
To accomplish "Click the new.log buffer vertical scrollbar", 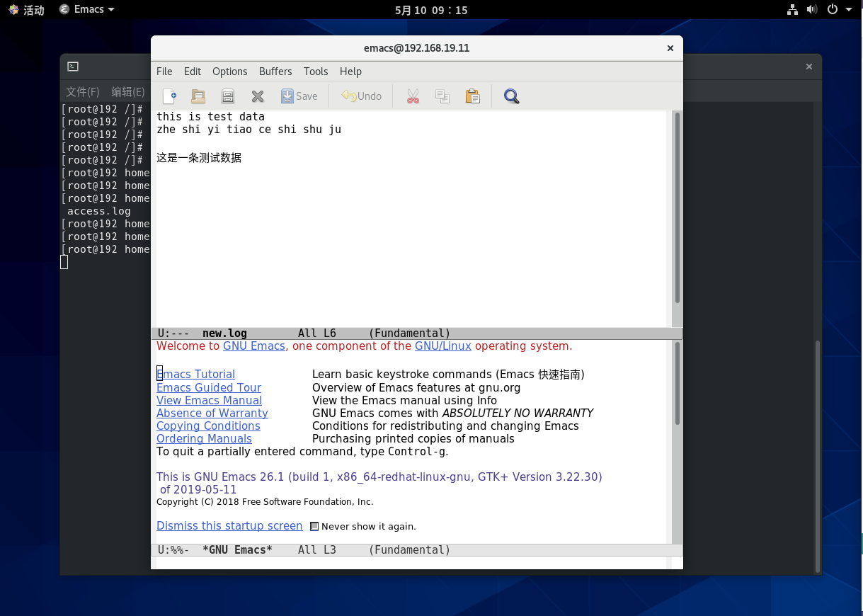I will coord(677,207).
